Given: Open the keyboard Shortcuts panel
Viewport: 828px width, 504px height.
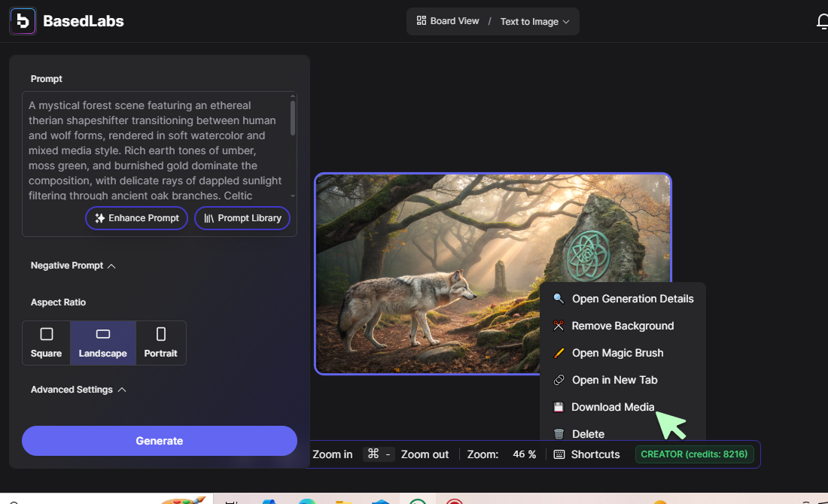Looking at the screenshot, I should pyautogui.click(x=586, y=454).
